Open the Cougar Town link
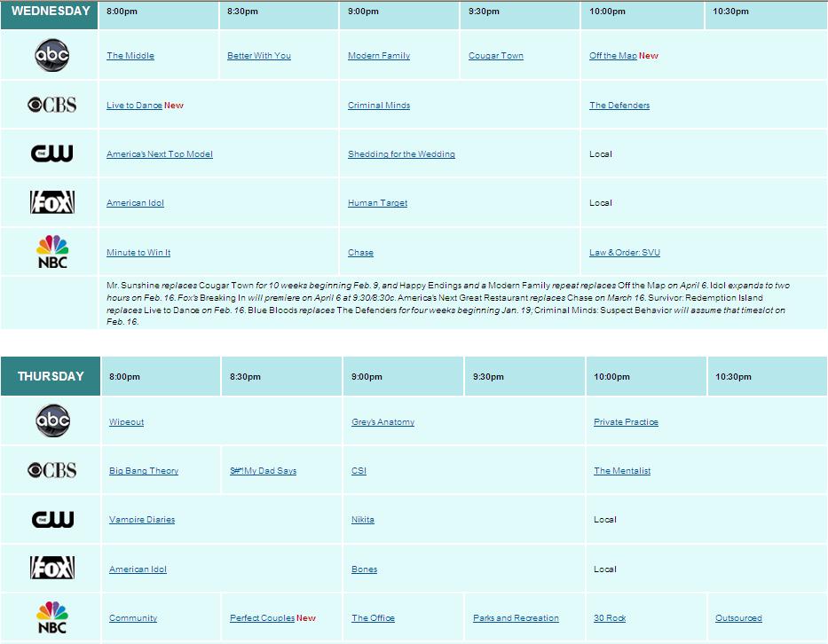The width and height of the screenshot is (828, 644). 496,55
